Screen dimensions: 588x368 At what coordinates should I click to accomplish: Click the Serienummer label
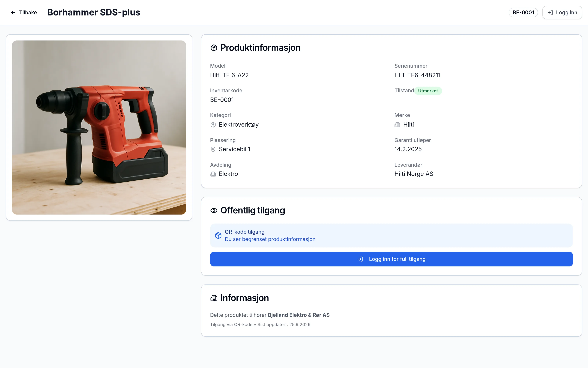411,66
